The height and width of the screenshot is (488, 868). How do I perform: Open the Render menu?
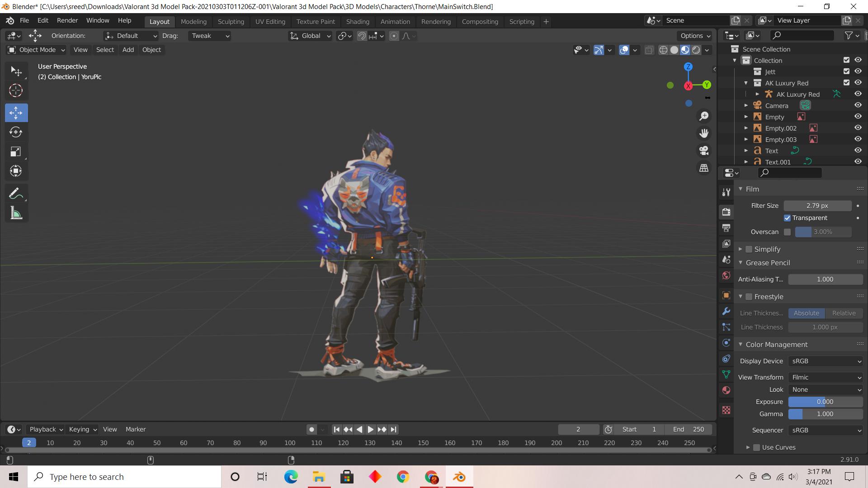pyautogui.click(x=67, y=21)
